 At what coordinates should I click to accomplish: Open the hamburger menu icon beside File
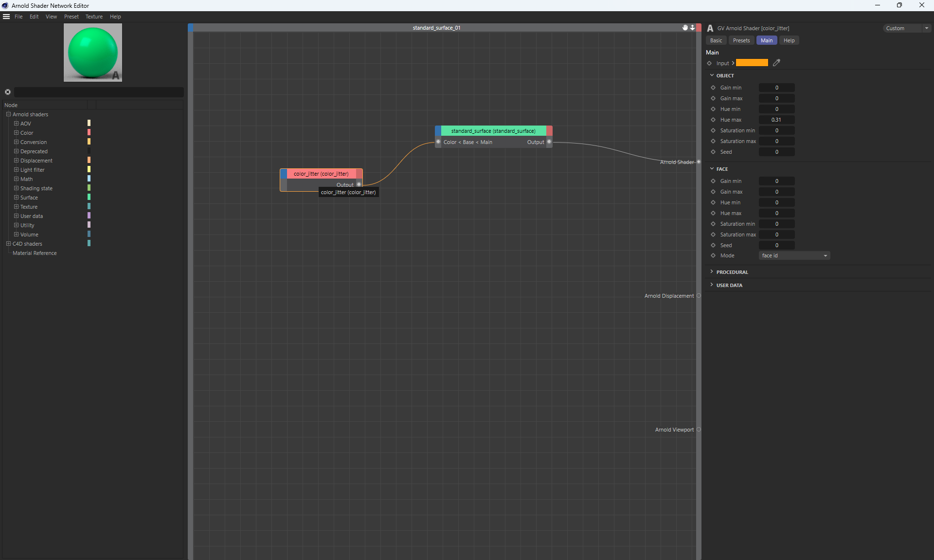tap(6, 17)
